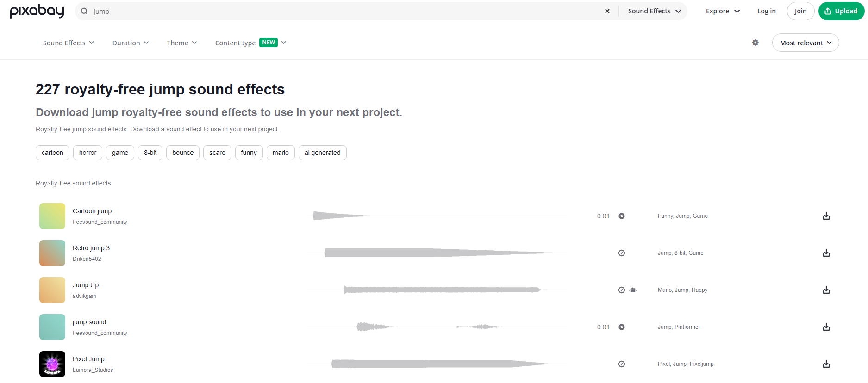Open the Duration filter dropdown
Screen dimensions: 868x383
(130, 43)
